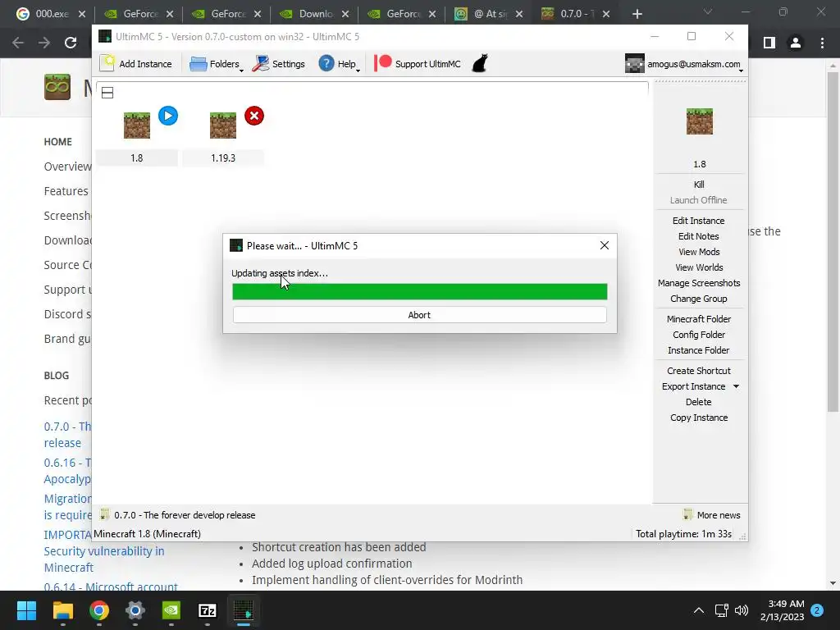Switch to the Downlo... NVIDIA tab

pyautogui.click(x=315, y=14)
